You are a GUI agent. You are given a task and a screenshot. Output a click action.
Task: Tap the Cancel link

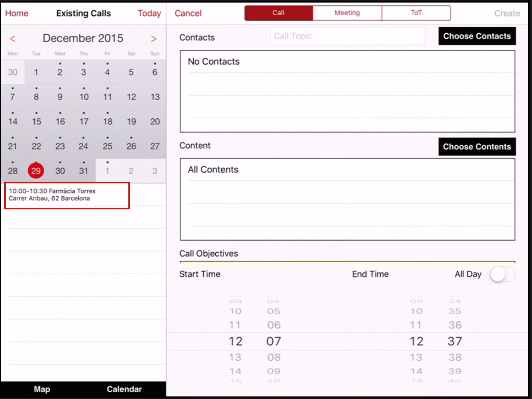(x=188, y=13)
